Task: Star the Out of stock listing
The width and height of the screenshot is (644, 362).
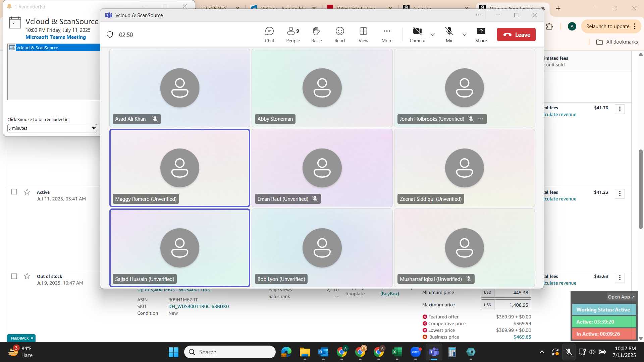Action: point(27,276)
